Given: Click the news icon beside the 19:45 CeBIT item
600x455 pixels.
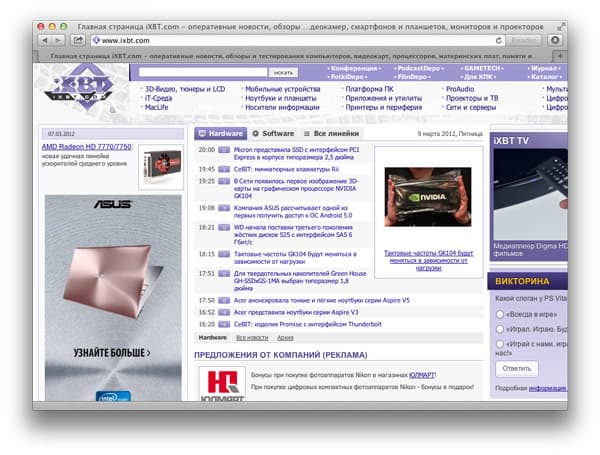Looking at the screenshot, I should [x=224, y=169].
